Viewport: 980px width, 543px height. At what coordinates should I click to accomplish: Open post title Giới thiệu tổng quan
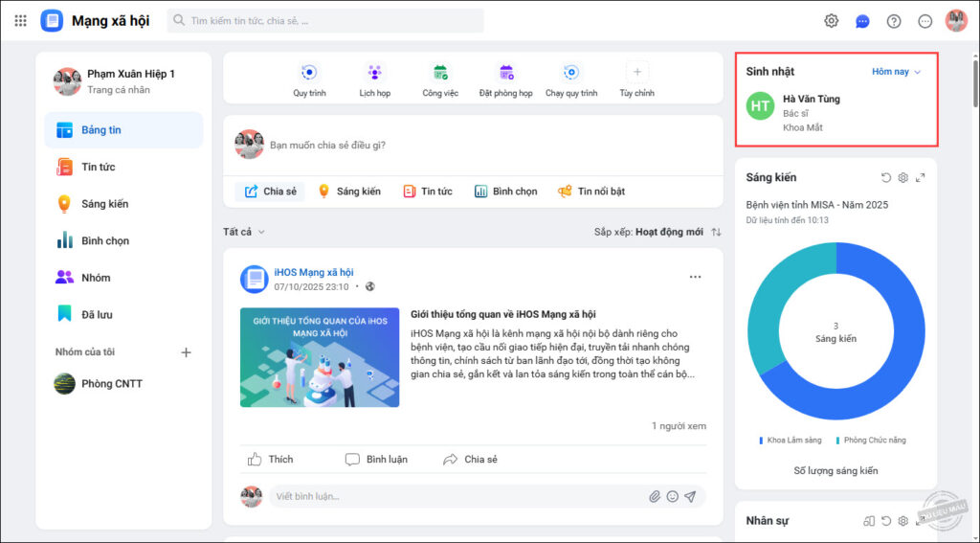pyautogui.click(x=503, y=315)
